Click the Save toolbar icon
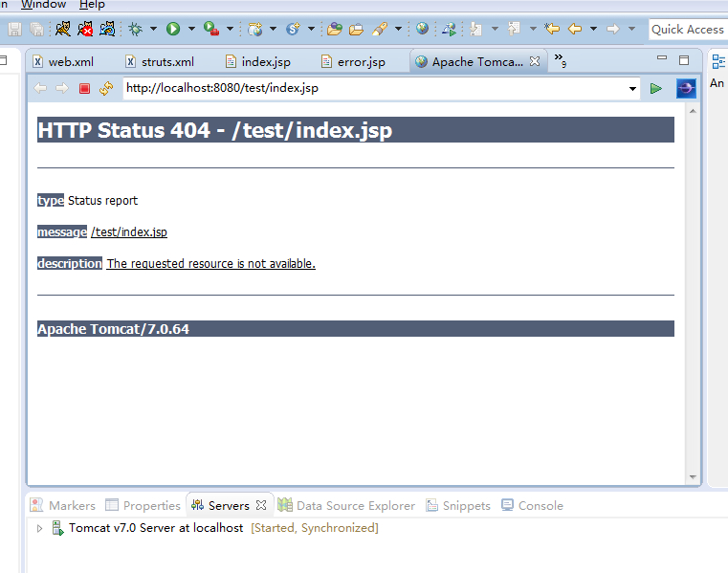The width and height of the screenshot is (728, 573). click(15, 30)
